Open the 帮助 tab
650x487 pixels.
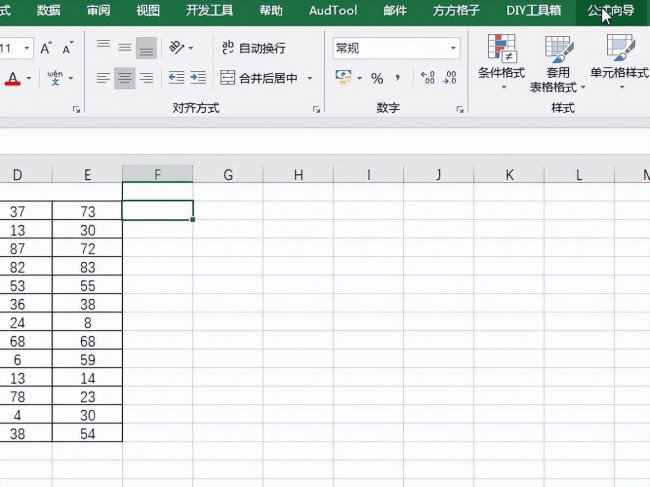tap(271, 10)
